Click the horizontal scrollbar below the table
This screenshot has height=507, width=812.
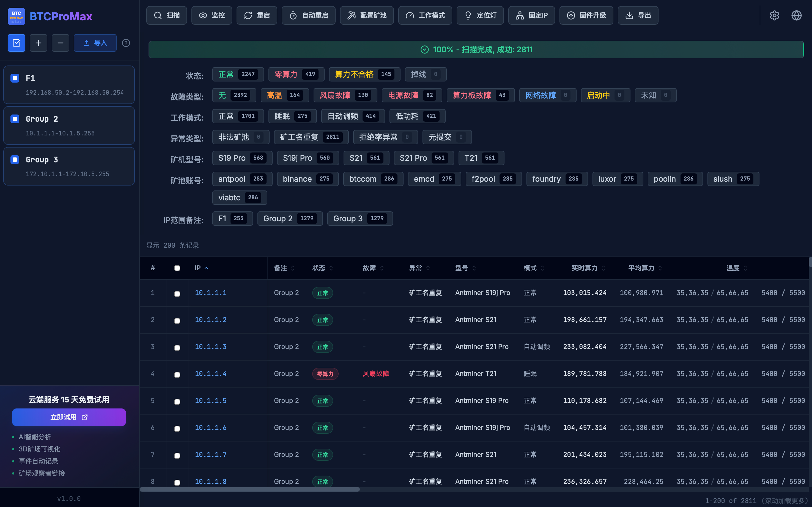click(249, 489)
